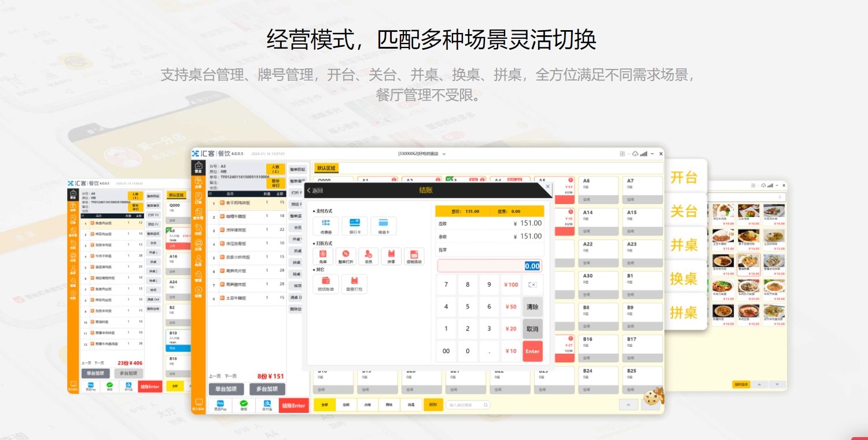This screenshot has height=440, width=868.
Task: Click the 并桌 feature label
Action: pos(684,245)
